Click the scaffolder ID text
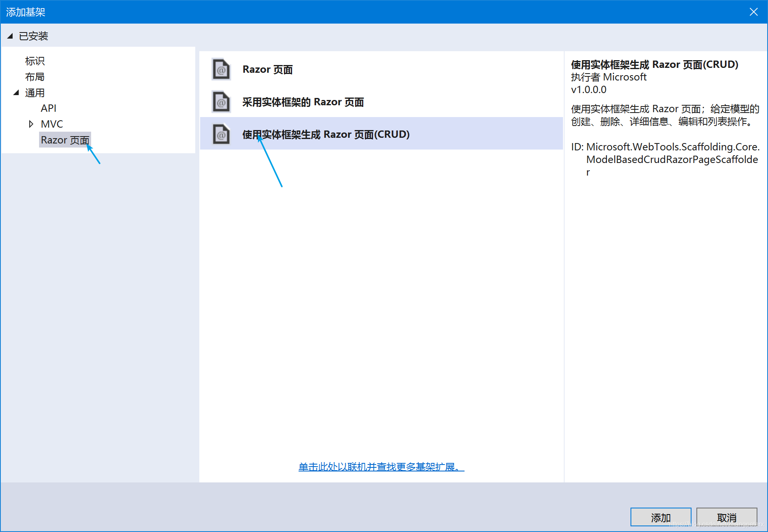Screen dimensions: 768x532 (x=665, y=159)
